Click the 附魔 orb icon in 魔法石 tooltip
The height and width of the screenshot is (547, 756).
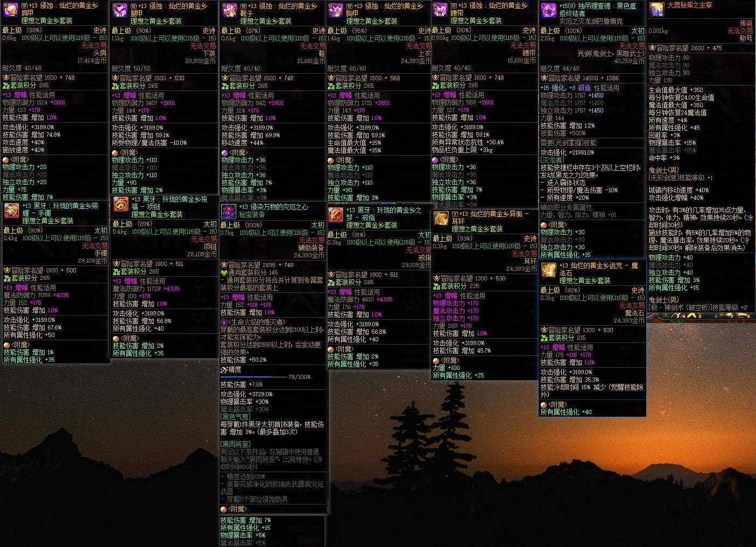[544, 405]
